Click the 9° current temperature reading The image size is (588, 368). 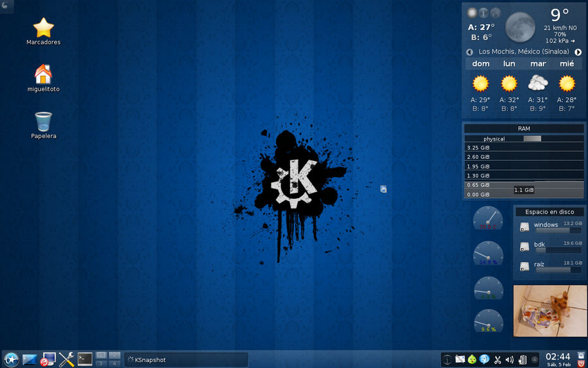click(x=560, y=15)
